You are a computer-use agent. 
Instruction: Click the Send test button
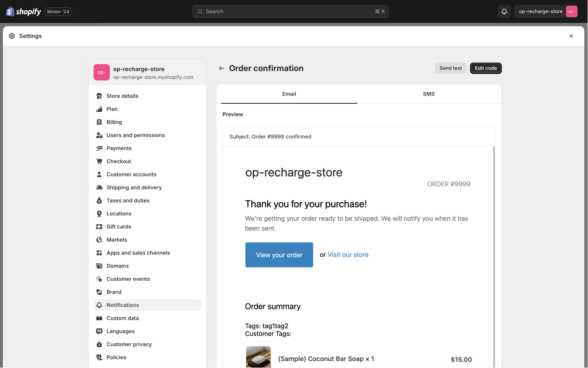pyautogui.click(x=451, y=68)
